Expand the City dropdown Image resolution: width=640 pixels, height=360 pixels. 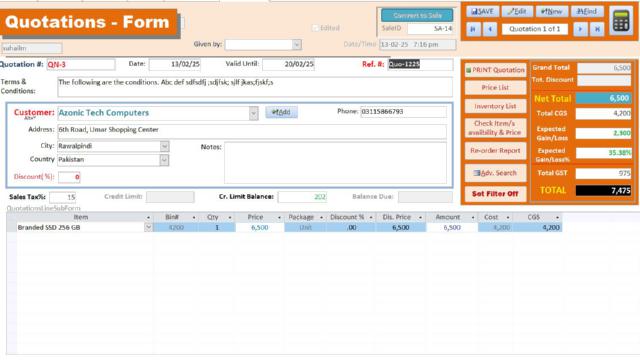164,146
